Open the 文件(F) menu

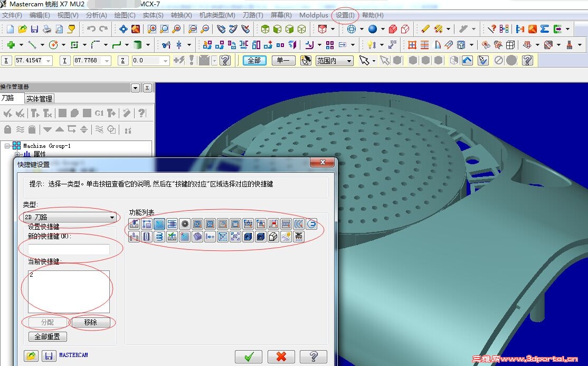[12, 15]
